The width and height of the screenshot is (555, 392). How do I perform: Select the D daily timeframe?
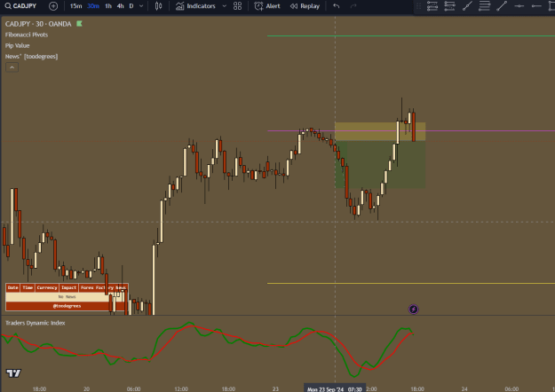tap(131, 6)
